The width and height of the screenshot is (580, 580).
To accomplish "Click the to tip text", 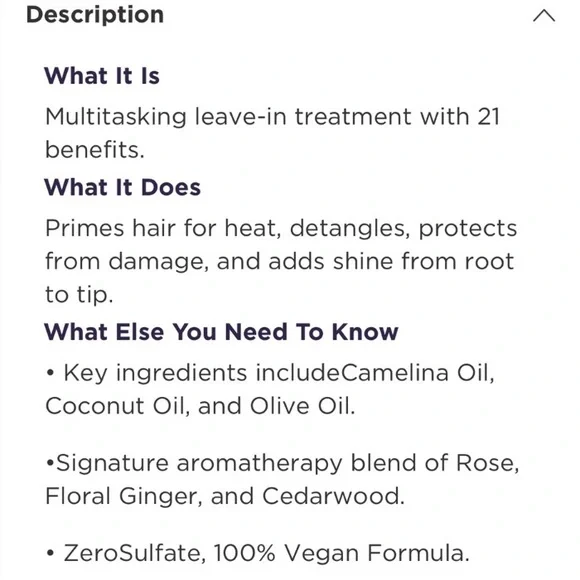I will (79, 295).
